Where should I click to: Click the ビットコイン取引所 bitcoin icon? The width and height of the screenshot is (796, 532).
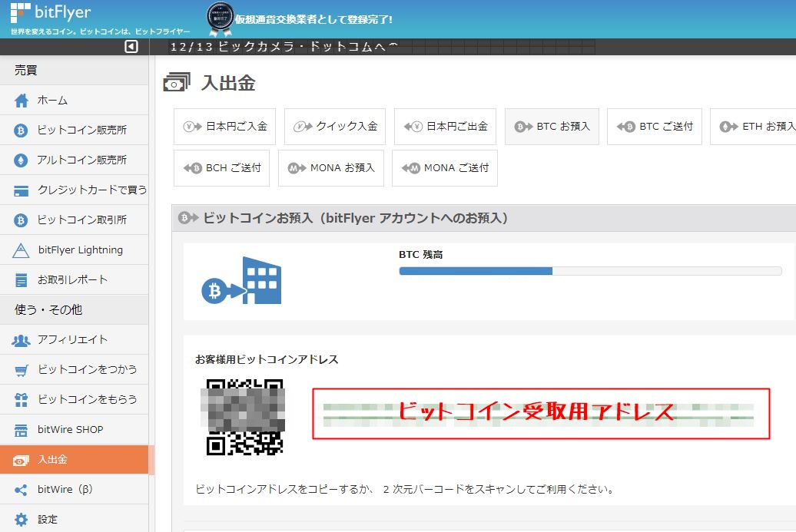pos(21,220)
